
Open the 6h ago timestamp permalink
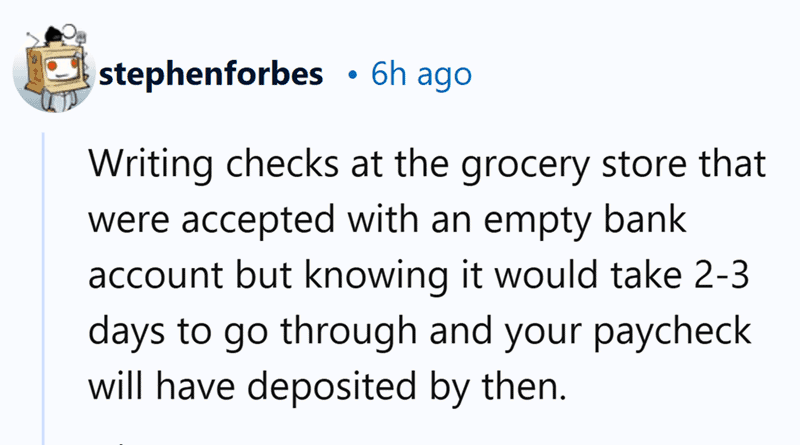pos(421,75)
